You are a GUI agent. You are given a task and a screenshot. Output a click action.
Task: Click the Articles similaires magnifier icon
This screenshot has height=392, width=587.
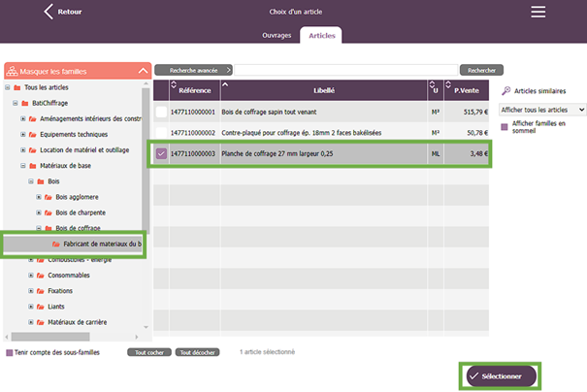pyautogui.click(x=505, y=90)
